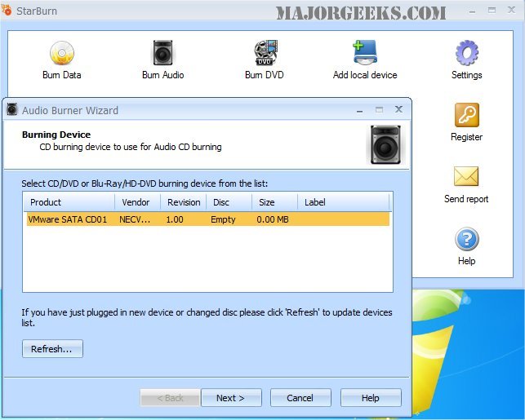Click the Register label text
Viewport: 525px width, 420px height.
[x=466, y=137]
